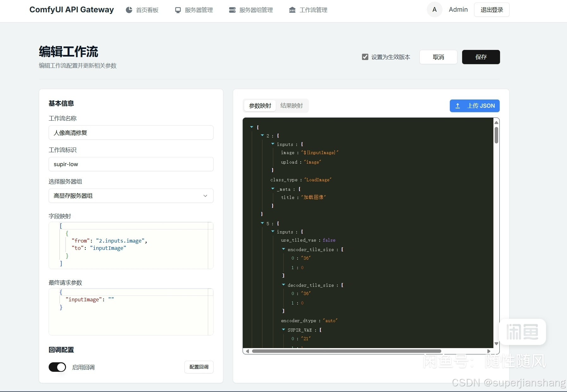
Task: Click the dashboard pie chart icon
Action: pos(129,10)
